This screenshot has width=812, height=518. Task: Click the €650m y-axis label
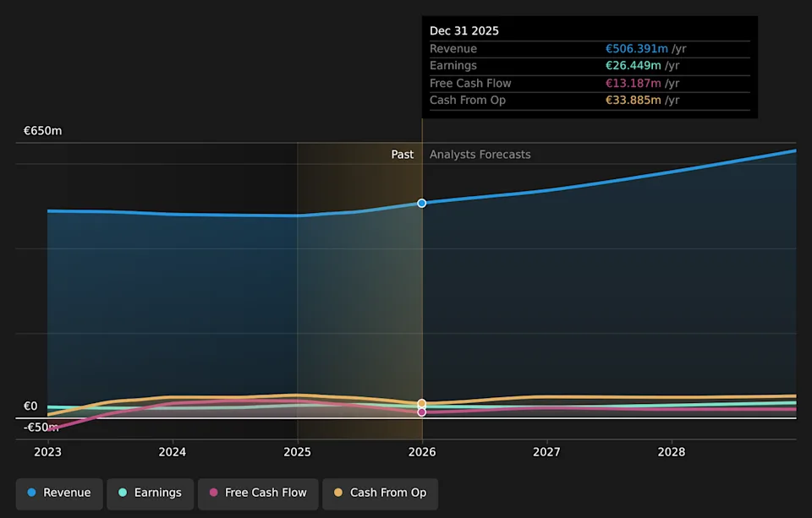pos(42,131)
